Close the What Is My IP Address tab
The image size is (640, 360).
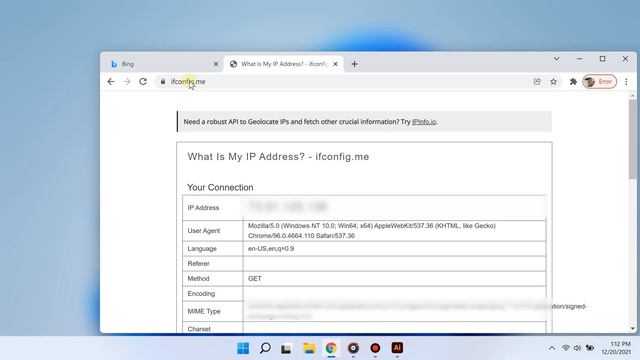point(336,64)
